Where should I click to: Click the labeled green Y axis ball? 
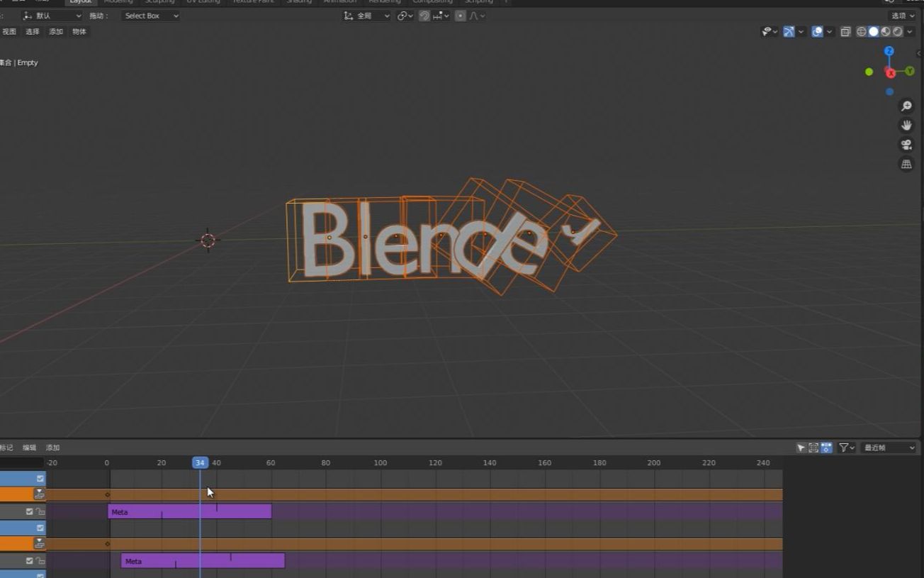(x=910, y=71)
